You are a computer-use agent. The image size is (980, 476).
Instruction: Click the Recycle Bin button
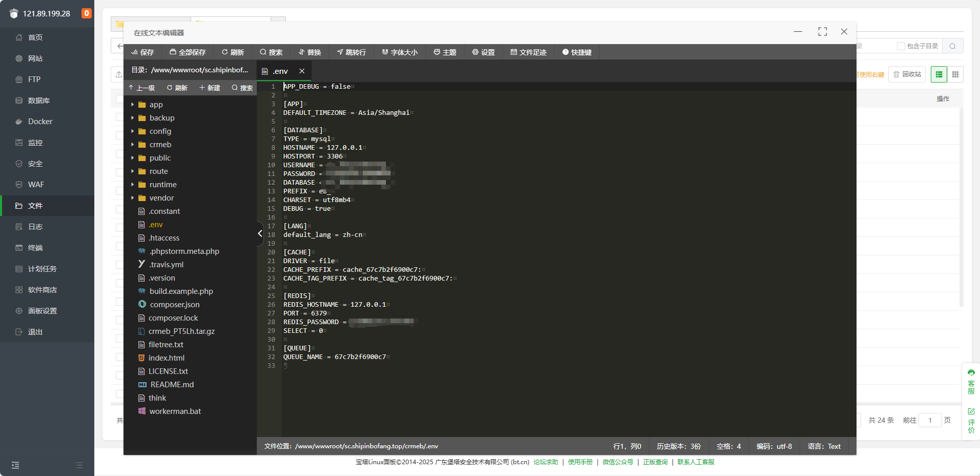click(907, 74)
